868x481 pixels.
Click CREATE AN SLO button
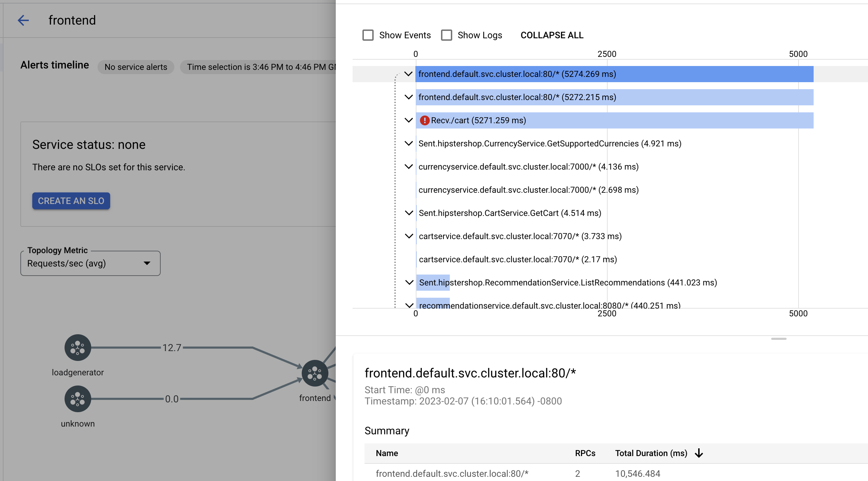(71, 200)
